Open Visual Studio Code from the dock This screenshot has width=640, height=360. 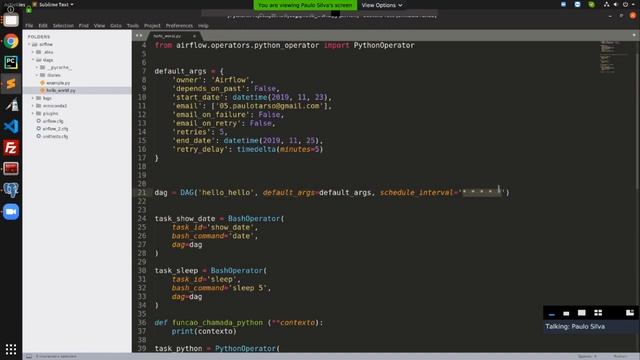11,126
